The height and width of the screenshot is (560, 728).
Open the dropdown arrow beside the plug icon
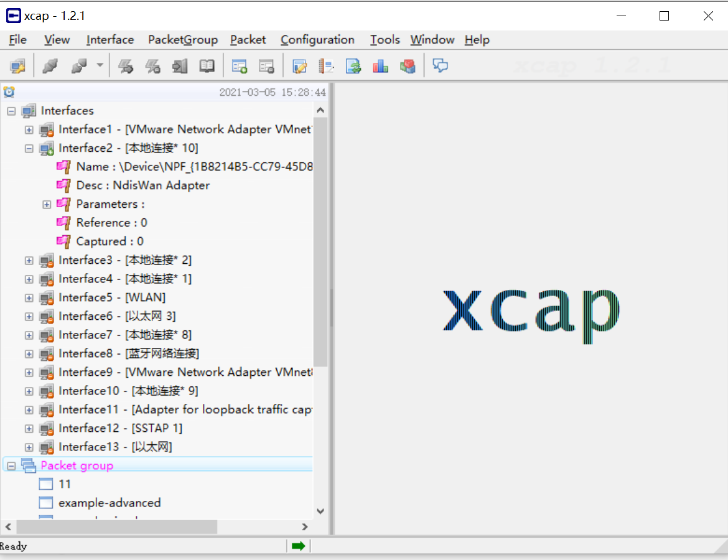point(100,66)
